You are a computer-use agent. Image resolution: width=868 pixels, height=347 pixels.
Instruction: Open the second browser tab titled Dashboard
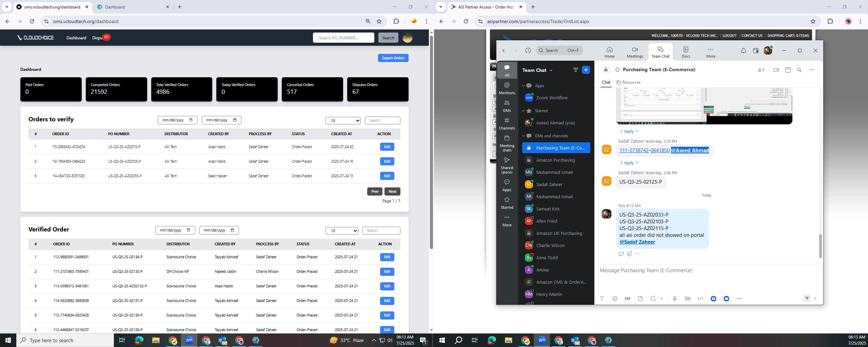(133, 7)
